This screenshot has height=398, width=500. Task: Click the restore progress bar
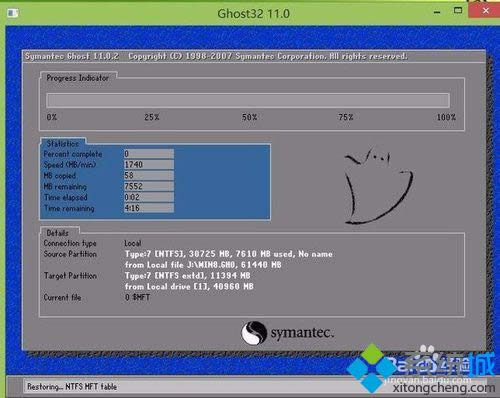pos(248,100)
